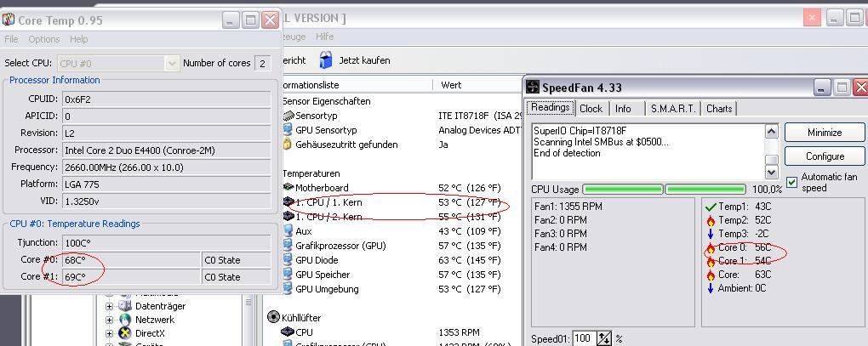This screenshot has width=868, height=346.
Task: Click the Gehäusezutritt gefunden row label
Action: (x=346, y=145)
